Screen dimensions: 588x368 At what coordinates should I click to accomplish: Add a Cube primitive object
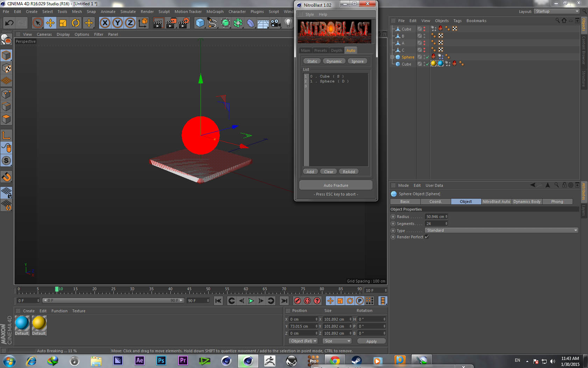pos(200,23)
